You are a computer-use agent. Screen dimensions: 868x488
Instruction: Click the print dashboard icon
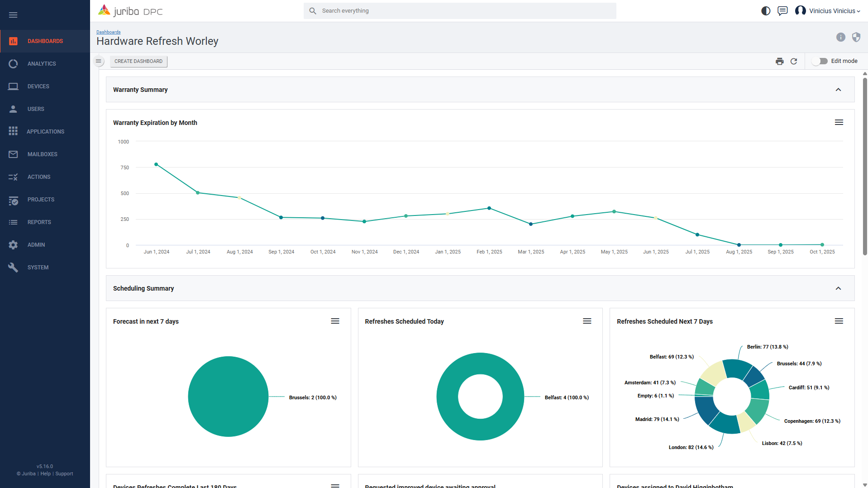(x=779, y=61)
